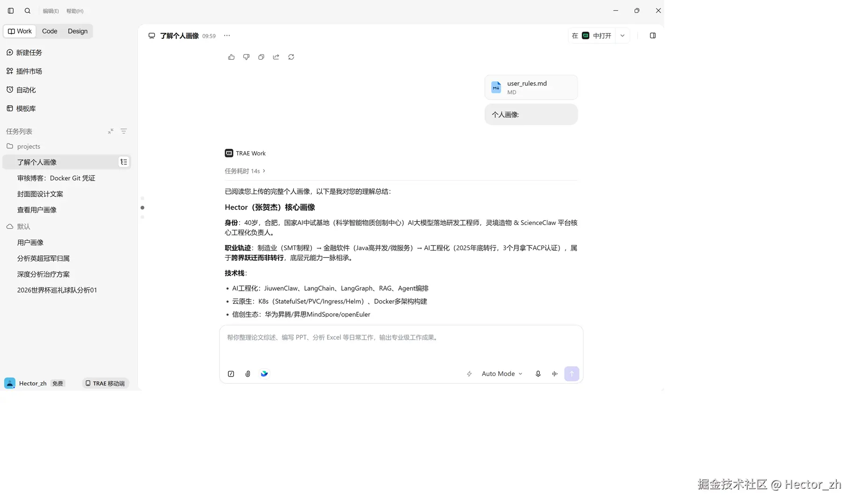Open the 编辑(E) menu
Image resolution: width=855 pixels, height=504 pixels.
click(x=51, y=11)
